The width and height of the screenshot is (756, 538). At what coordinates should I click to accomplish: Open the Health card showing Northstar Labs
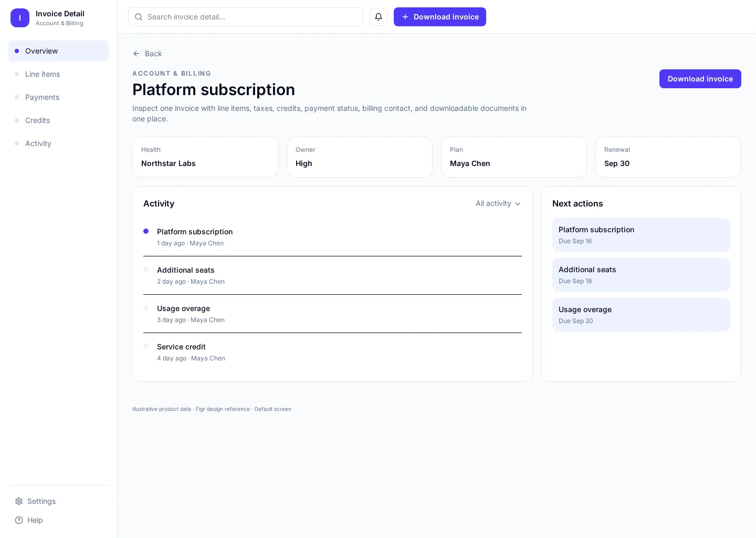tap(205, 157)
